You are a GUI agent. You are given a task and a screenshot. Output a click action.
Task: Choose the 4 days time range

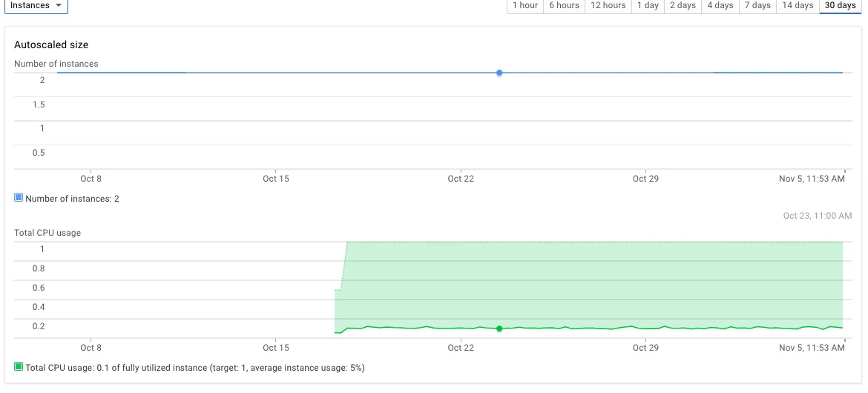click(x=720, y=5)
